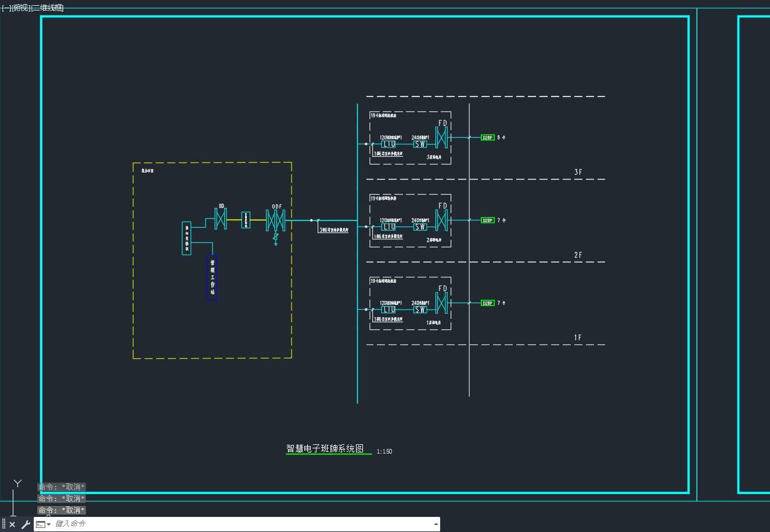Select the ODF symbol in the yellow room
770x532 pixels.
[276, 220]
